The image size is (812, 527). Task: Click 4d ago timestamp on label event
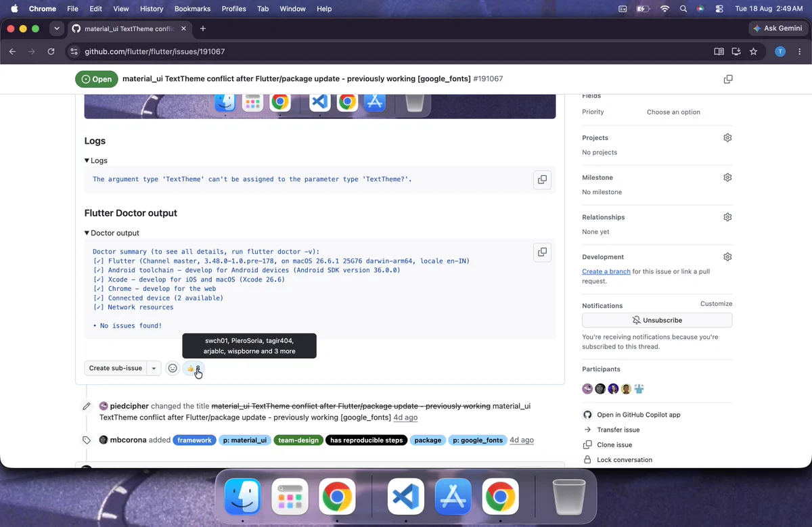click(x=522, y=440)
